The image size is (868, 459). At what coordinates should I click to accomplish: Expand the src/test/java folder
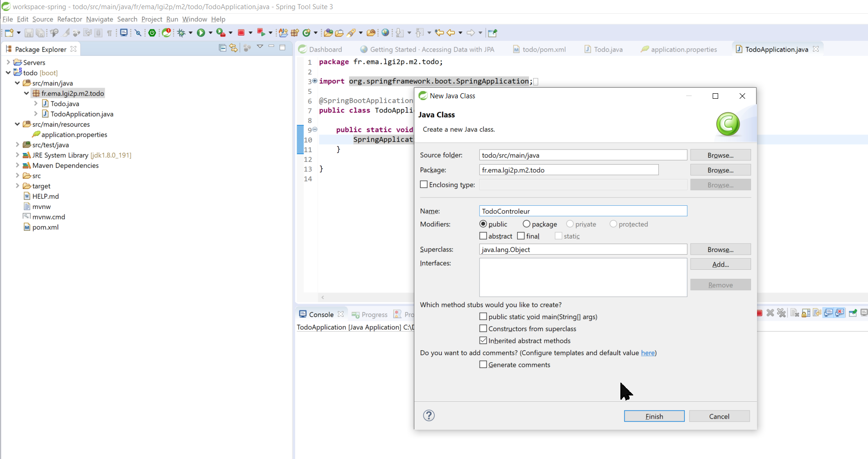click(17, 144)
